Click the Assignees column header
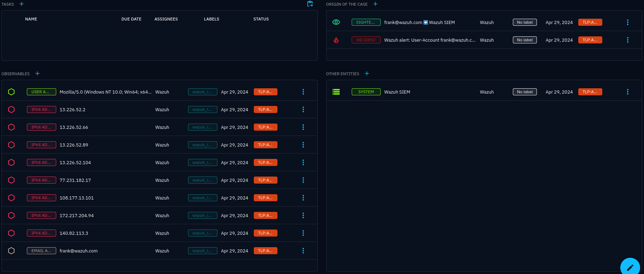Viewport: 644px width, 274px height. click(166, 19)
